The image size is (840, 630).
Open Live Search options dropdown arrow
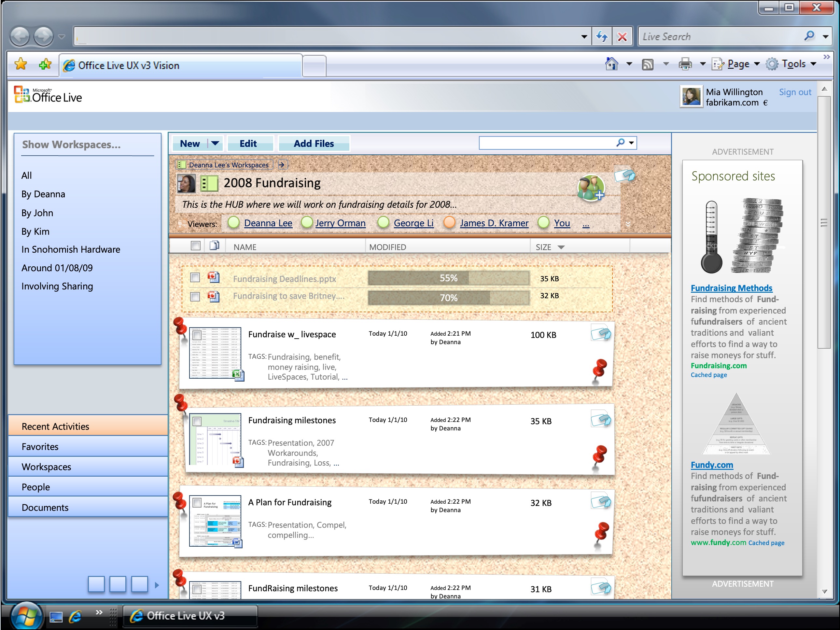tap(825, 37)
